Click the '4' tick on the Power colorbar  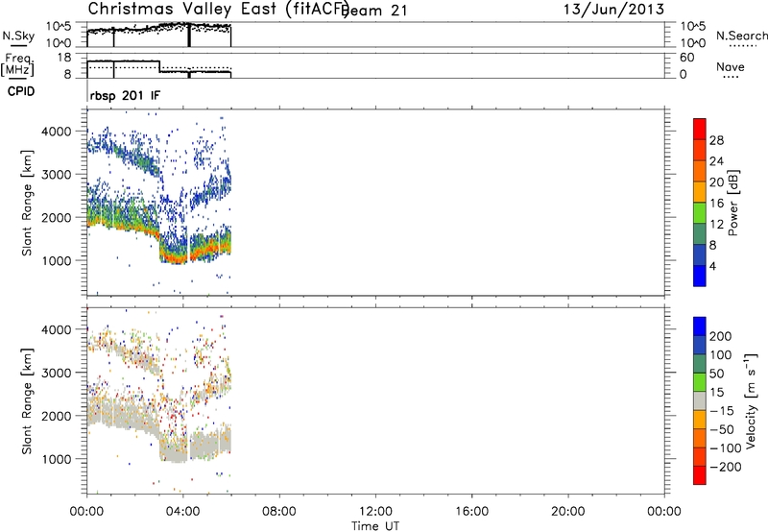[x=712, y=266]
